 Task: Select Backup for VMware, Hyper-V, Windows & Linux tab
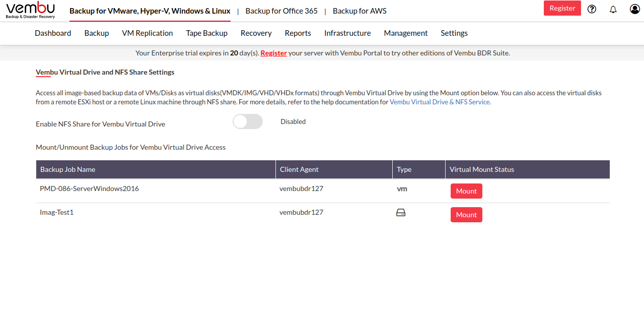click(150, 11)
